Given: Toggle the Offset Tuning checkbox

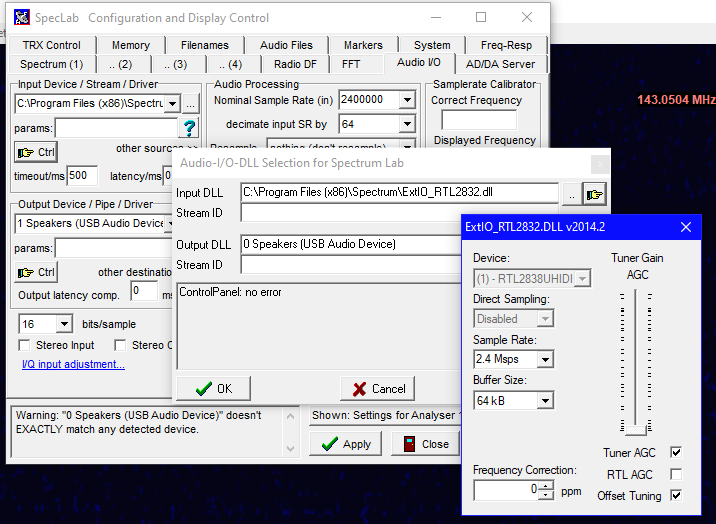Looking at the screenshot, I should pos(676,495).
